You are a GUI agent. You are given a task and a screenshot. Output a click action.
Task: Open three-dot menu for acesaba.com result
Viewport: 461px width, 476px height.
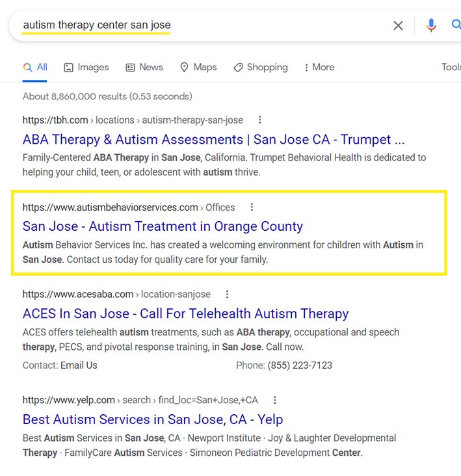pyautogui.click(x=227, y=294)
